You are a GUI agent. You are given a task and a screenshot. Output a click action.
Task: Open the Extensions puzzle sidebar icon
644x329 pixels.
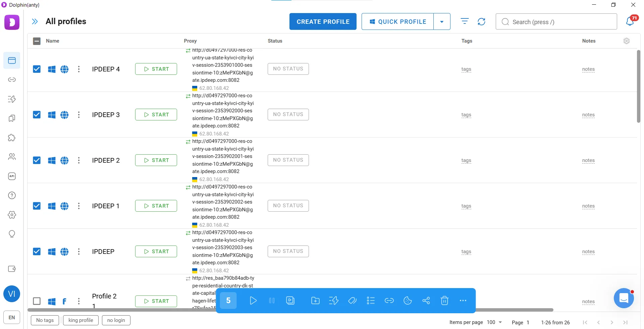coord(12,138)
